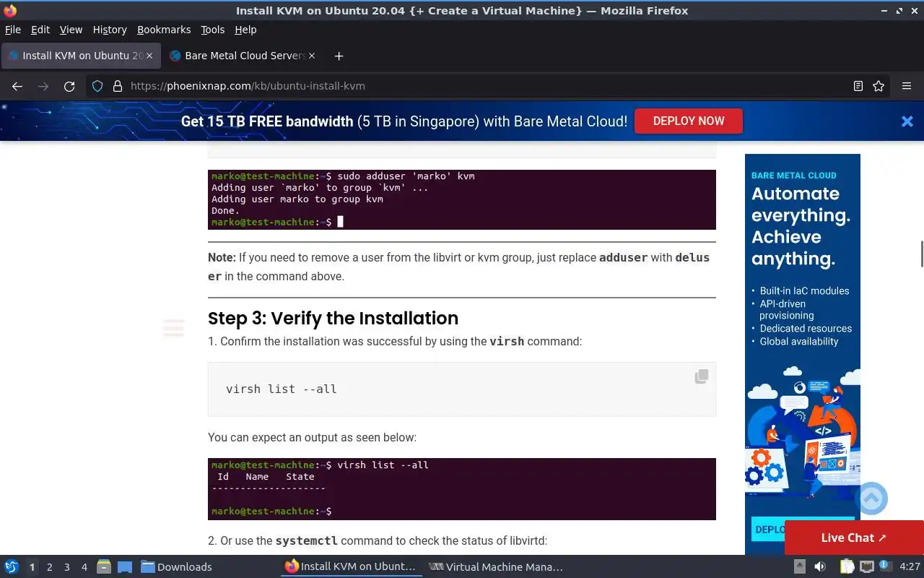Screen dimensions: 924x578
Task: Open the Live Chat button
Action: [854, 538]
